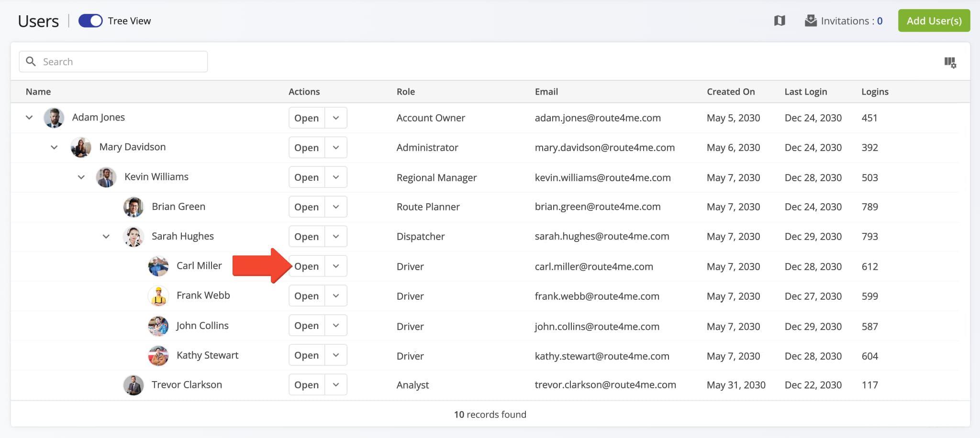Collapse Adam Jones tree node

click(x=29, y=118)
